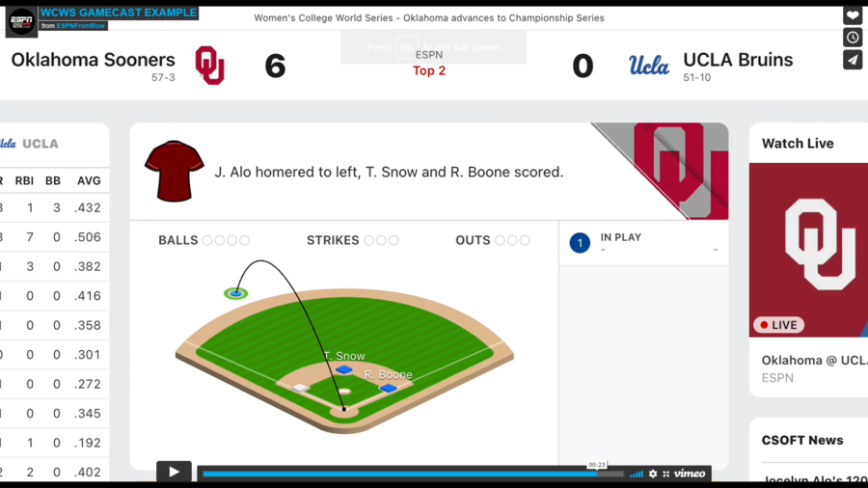Select play 1 In Play entry
868x488 pixels.
tap(643, 243)
